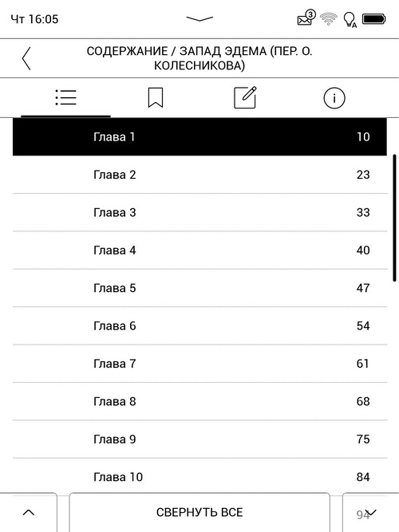Open the notes pencil tab

point(245,98)
